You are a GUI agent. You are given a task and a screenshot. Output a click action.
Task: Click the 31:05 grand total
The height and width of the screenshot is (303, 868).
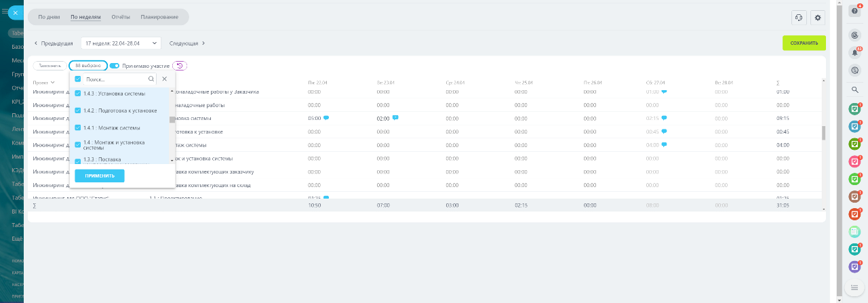point(783,205)
